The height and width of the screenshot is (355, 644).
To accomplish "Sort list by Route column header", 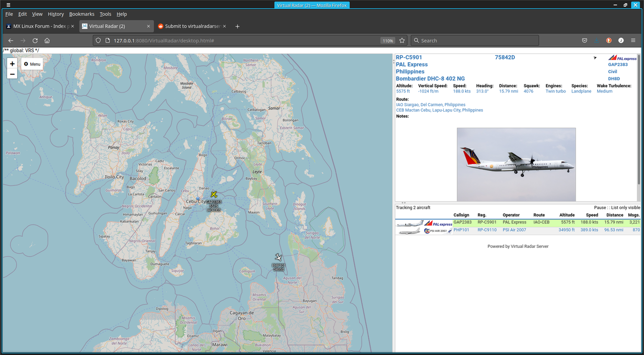I will pyautogui.click(x=539, y=215).
